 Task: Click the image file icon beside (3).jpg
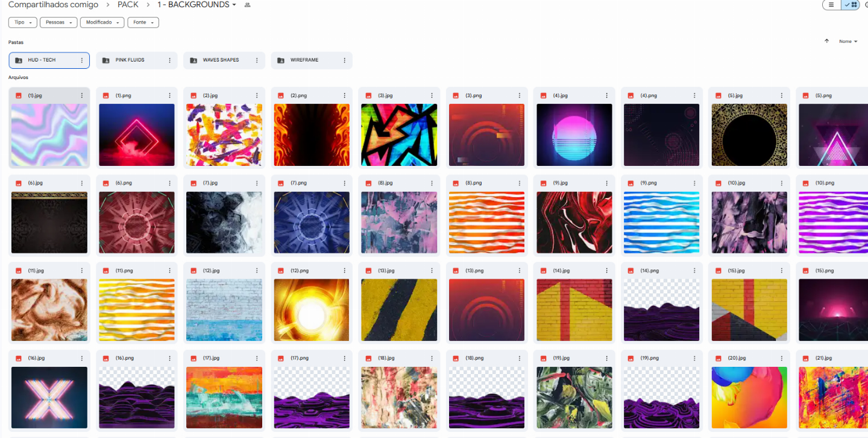coord(368,96)
